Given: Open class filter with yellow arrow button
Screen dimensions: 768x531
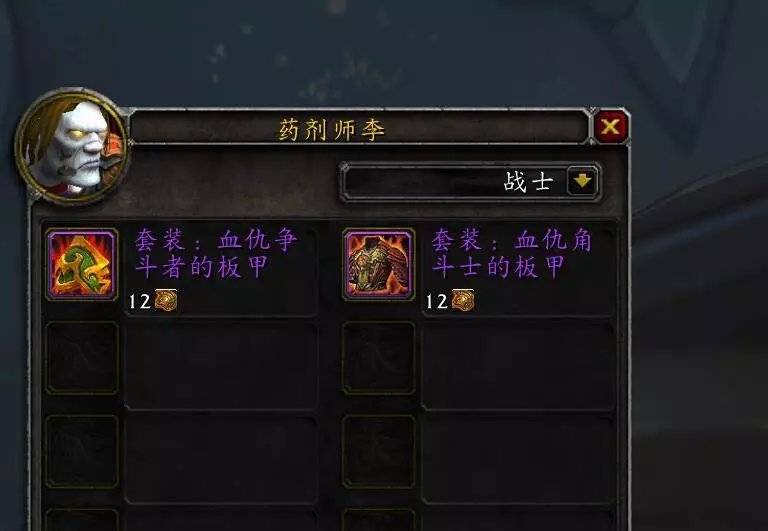Looking at the screenshot, I should [x=582, y=181].
